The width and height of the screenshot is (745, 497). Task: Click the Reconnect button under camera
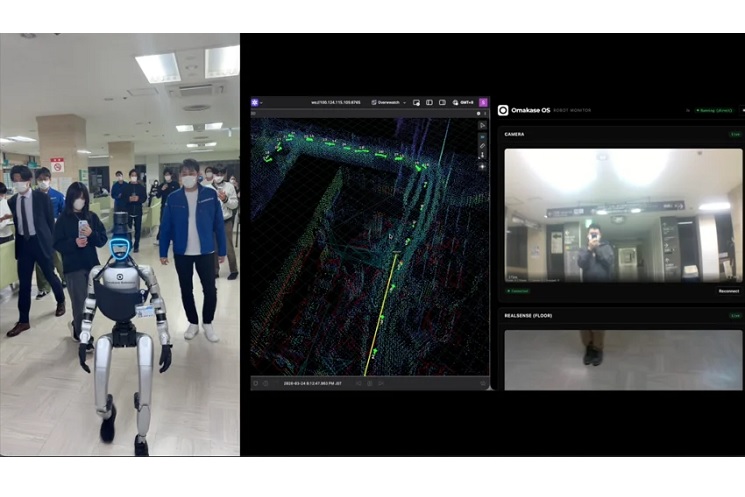point(728,291)
